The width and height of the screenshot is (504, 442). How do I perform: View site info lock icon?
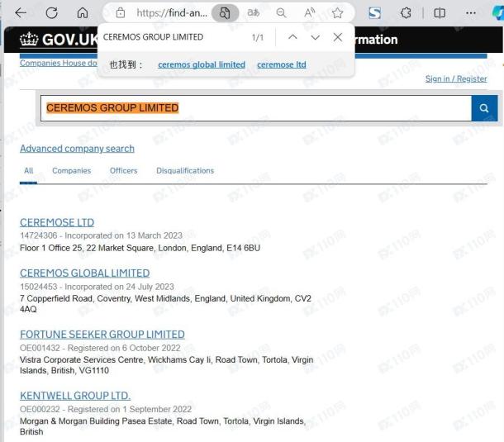point(121,13)
